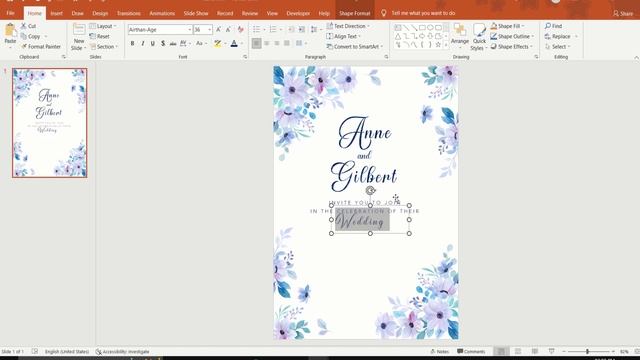Screen dimensions: 640x360
Task: Pick the oval shape in shapes gallery
Action: (430, 28)
